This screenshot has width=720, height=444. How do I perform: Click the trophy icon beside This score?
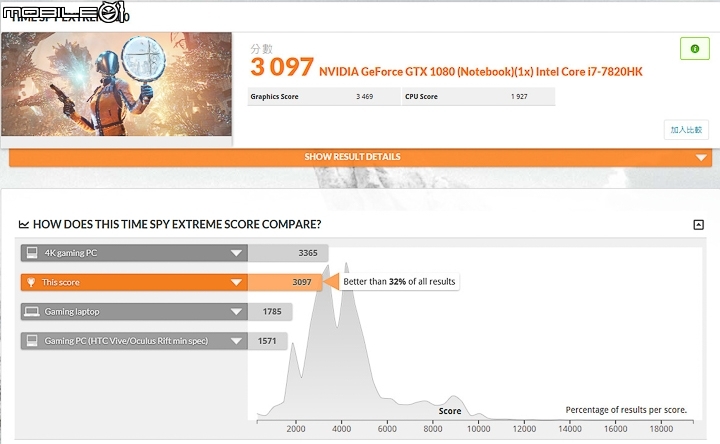point(31,282)
